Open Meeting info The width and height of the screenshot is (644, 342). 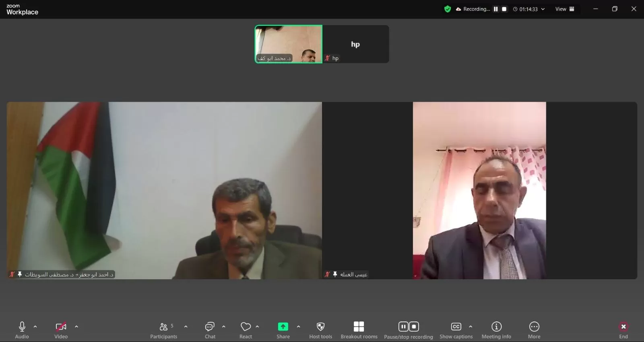496,330
